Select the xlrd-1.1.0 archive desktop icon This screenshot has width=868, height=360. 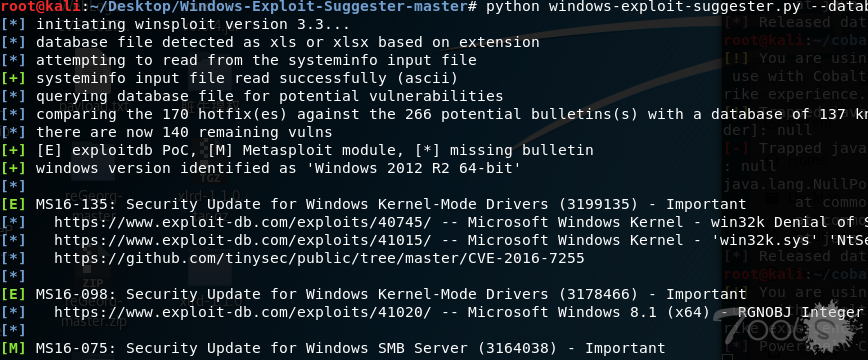point(214,194)
